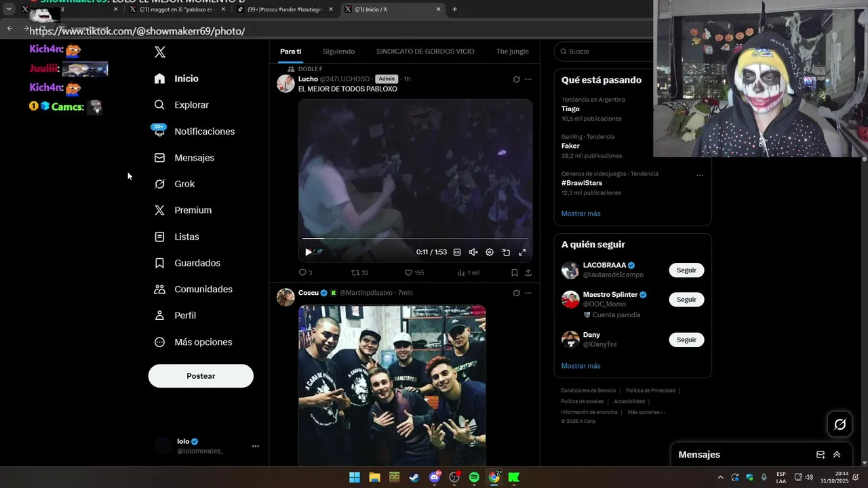Open Spotify from the taskbar
Image resolution: width=868 pixels, height=488 pixels.
tap(474, 477)
